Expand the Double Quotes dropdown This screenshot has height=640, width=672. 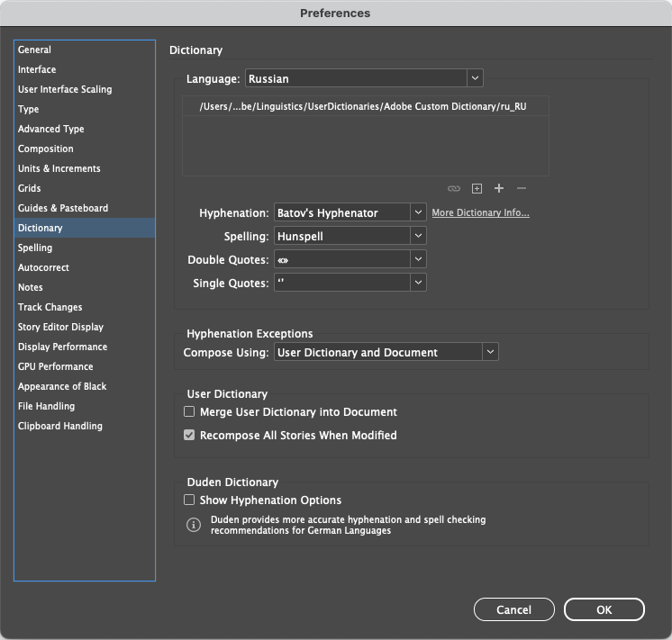pos(350,259)
